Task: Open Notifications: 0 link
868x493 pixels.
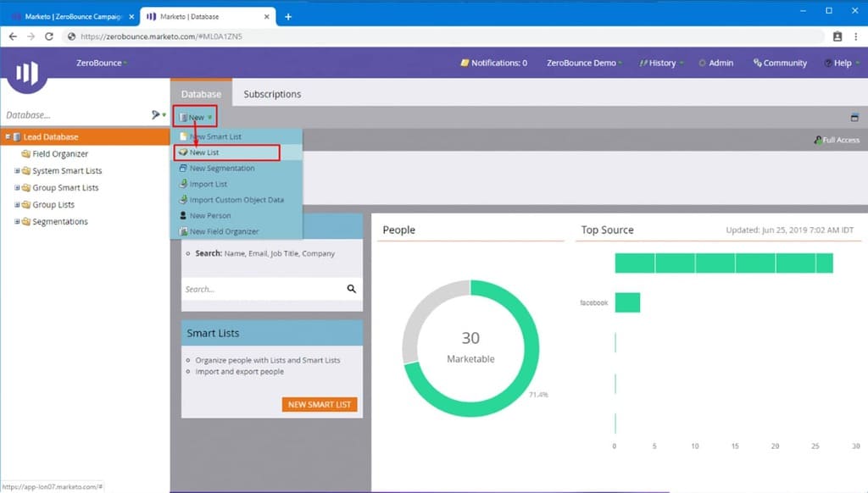Action: 494,63
